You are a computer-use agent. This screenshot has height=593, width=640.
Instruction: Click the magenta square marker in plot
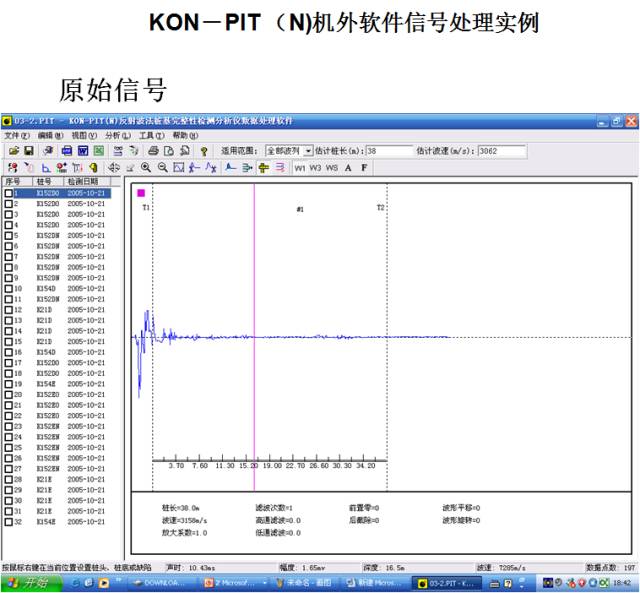142,193
